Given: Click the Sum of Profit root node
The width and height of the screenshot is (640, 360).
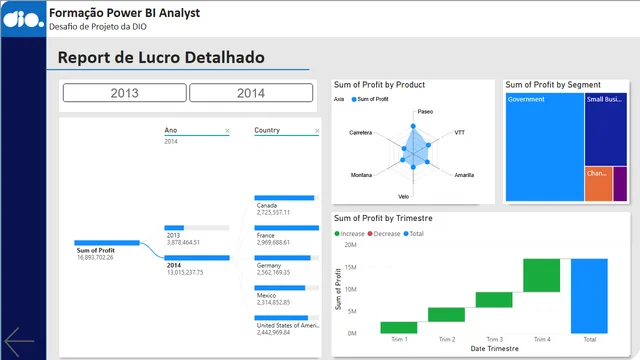Looking at the screenshot, I should pos(107,243).
